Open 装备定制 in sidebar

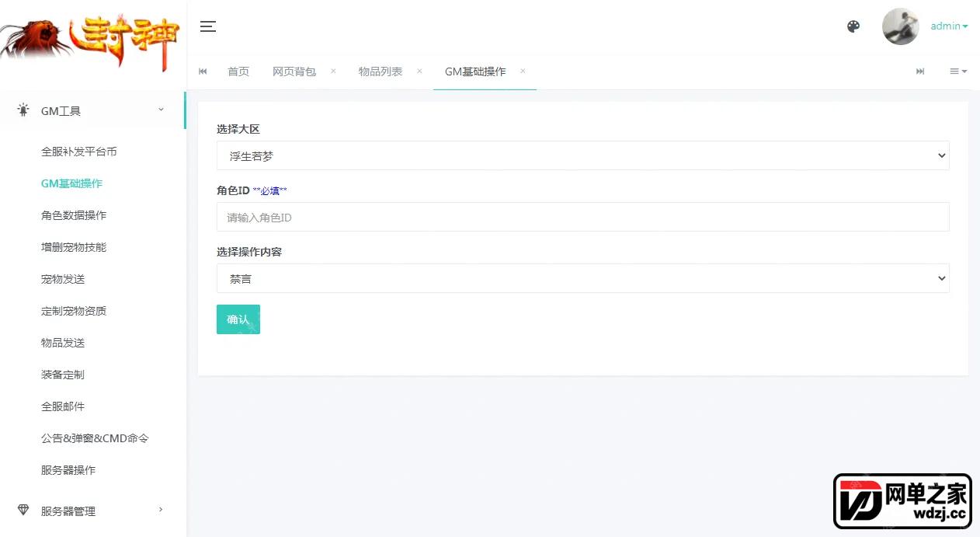click(x=63, y=375)
